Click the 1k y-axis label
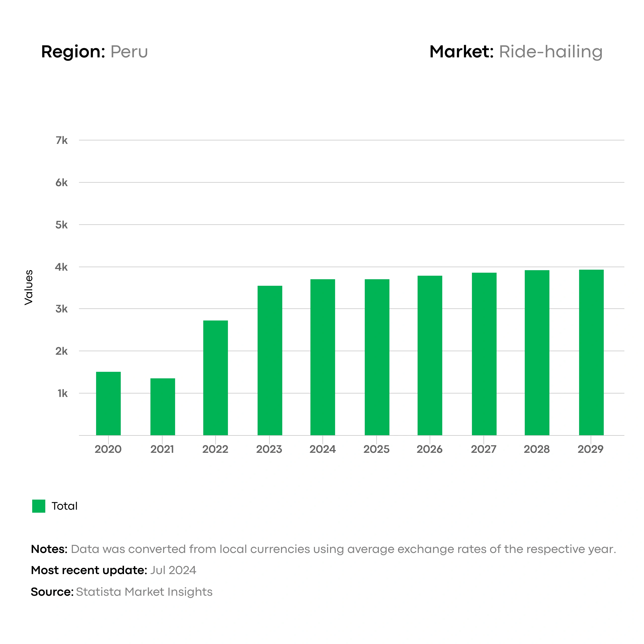This screenshot has width=644, height=644. 63,393
